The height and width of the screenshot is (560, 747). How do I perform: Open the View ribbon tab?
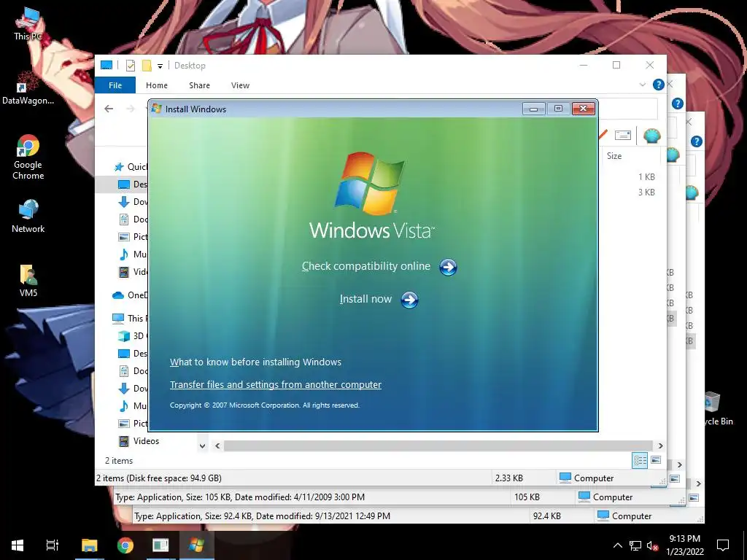point(240,85)
